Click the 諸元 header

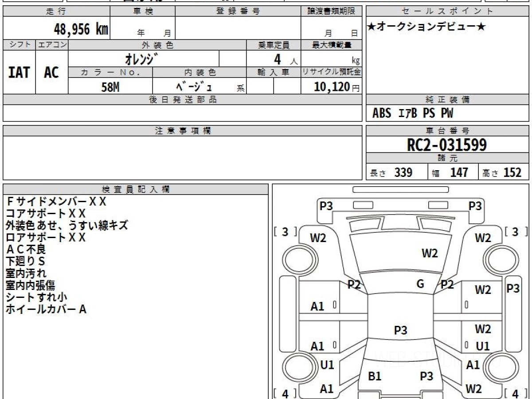tap(448, 159)
